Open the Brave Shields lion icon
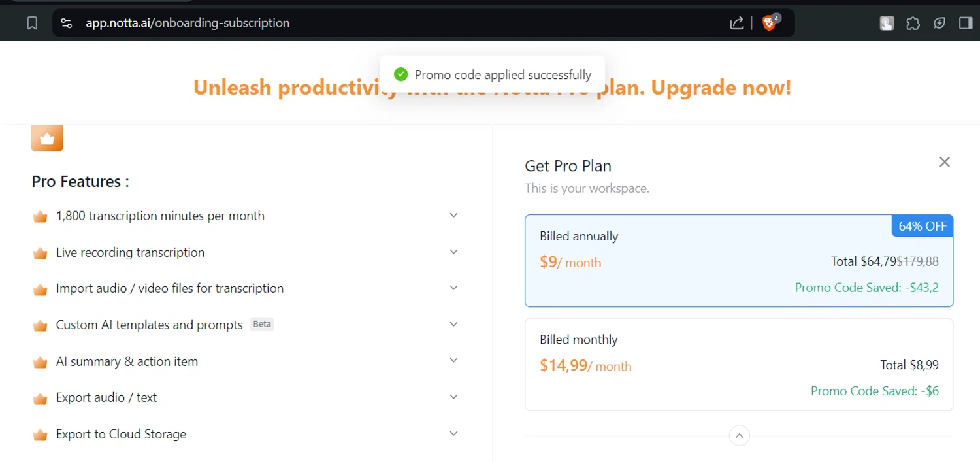 pyautogui.click(x=770, y=24)
